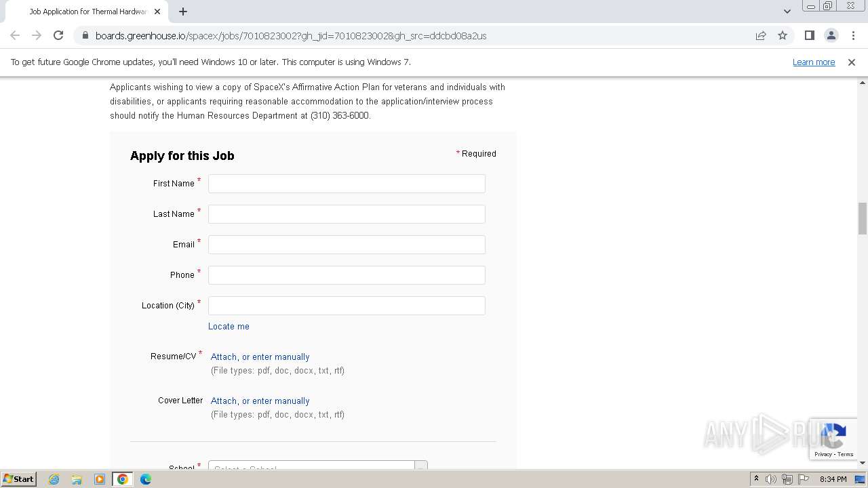Viewport: 868px width, 488px height.
Task: Show hidden system tray icons
Action: (756, 479)
